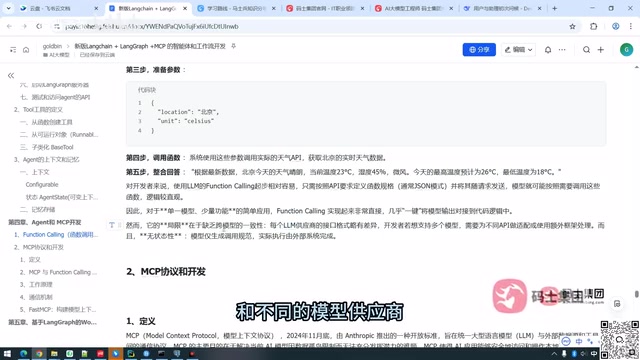Go to outline item 三、子类化 BaseTool
The height and width of the screenshot is (360, 640).
pyautogui.click(x=47, y=147)
